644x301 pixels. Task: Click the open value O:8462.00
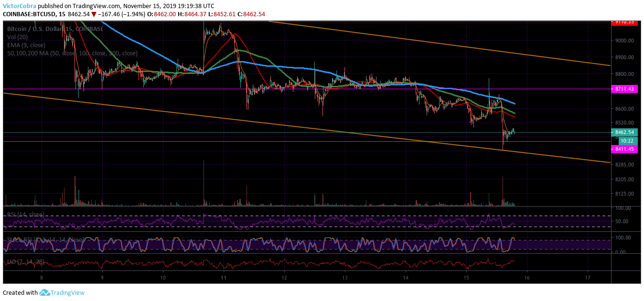[161, 14]
